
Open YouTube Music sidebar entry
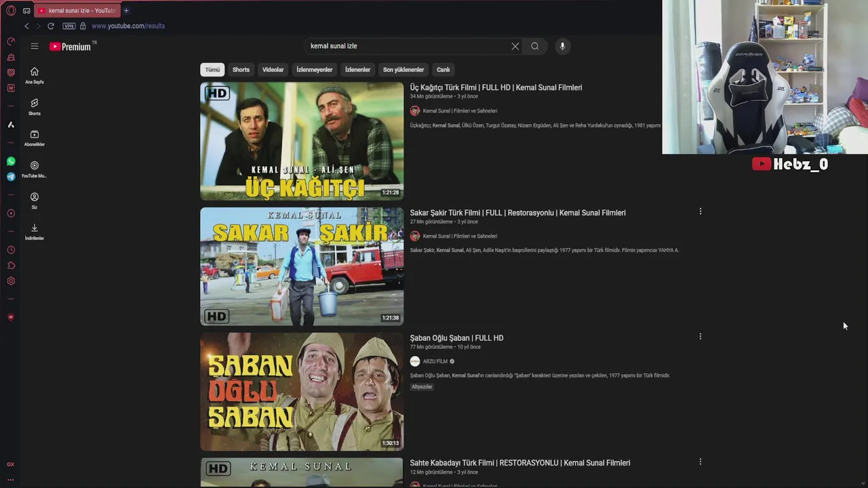click(35, 169)
